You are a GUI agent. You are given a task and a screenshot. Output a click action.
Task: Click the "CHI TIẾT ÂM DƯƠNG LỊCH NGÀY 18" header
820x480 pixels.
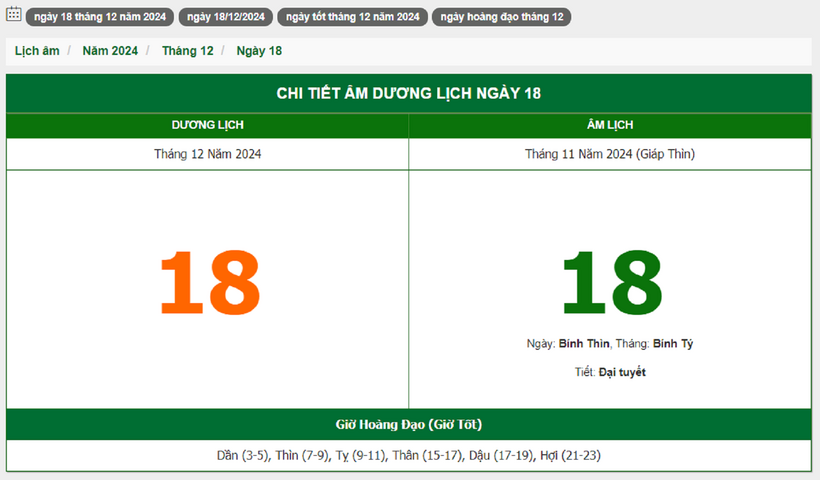click(x=408, y=93)
